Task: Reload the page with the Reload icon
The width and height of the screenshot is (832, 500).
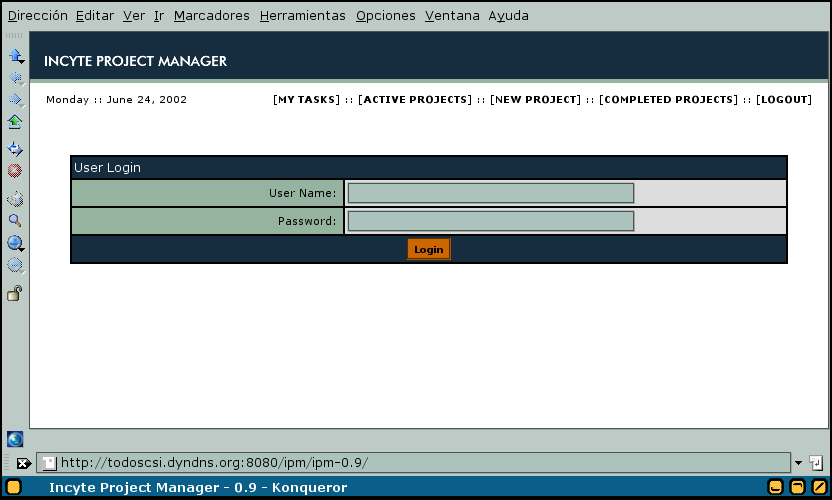Action: pyautogui.click(x=15, y=149)
